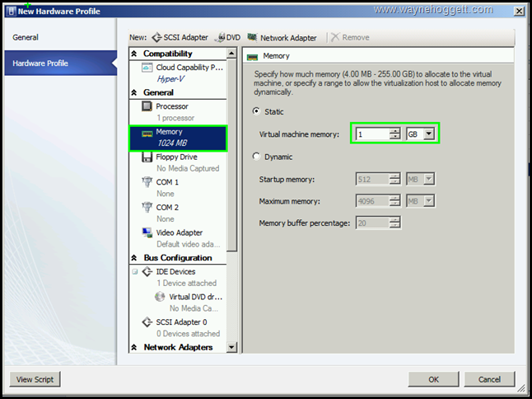Screen dimensions: 532x399
Task: Select the Video Adapter tree item text
Action: pos(180,232)
